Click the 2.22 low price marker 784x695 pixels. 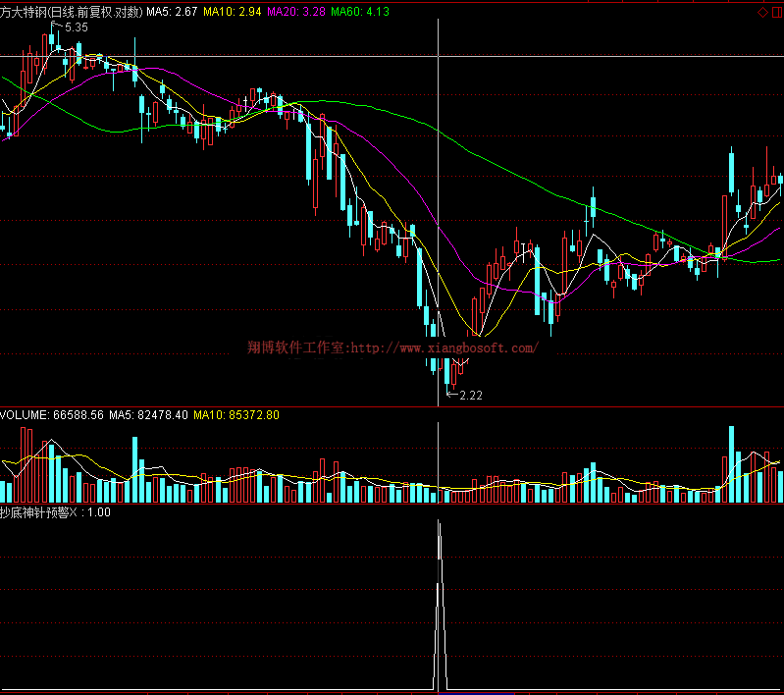[x=471, y=396]
